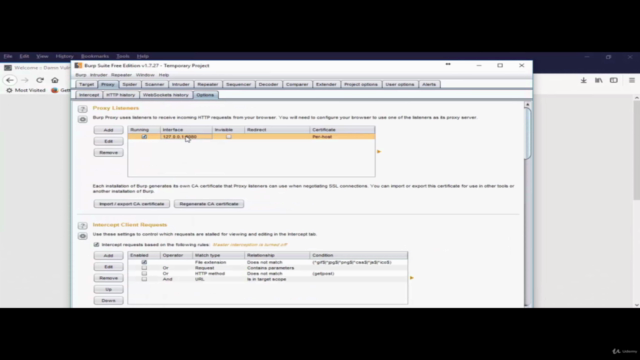The image size is (640, 360).
Task: Click the Burp Suite title bar logo
Action: tap(78, 65)
